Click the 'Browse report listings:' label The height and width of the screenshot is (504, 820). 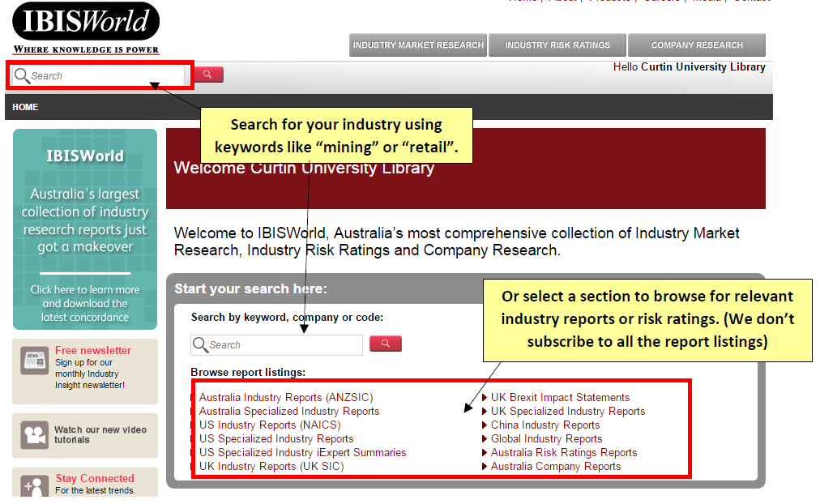pyautogui.click(x=248, y=372)
